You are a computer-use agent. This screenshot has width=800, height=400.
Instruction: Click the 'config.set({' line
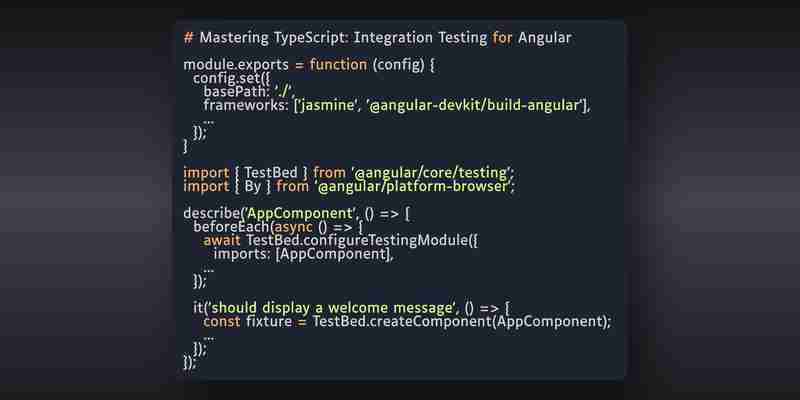click(x=231, y=79)
